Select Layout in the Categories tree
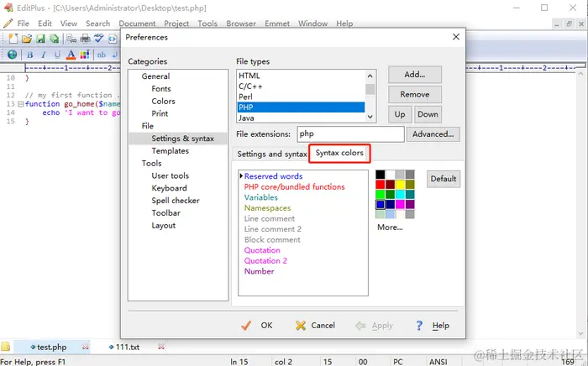 (x=164, y=226)
